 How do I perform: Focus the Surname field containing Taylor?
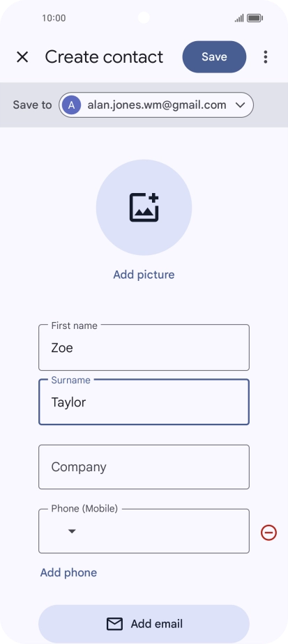click(144, 401)
